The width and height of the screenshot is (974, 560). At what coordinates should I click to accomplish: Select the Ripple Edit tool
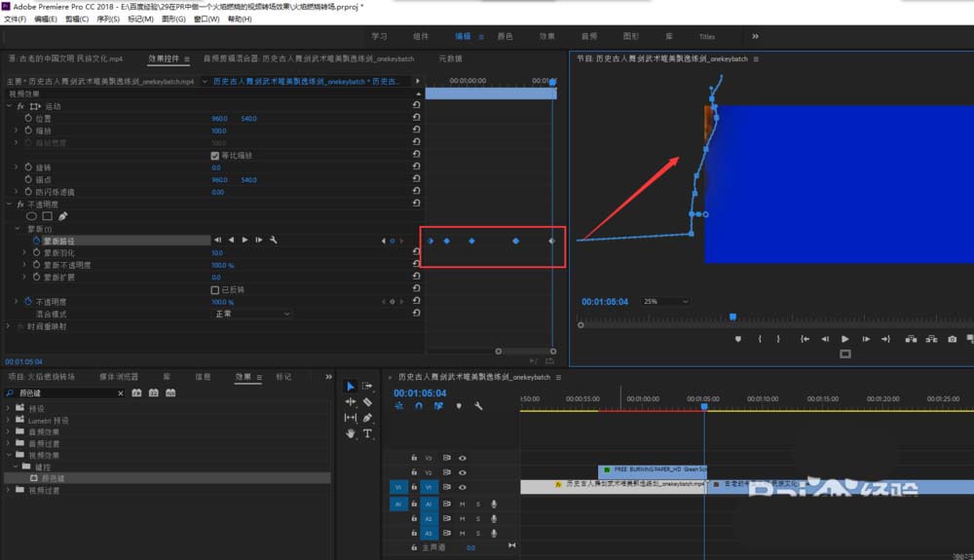(x=351, y=401)
